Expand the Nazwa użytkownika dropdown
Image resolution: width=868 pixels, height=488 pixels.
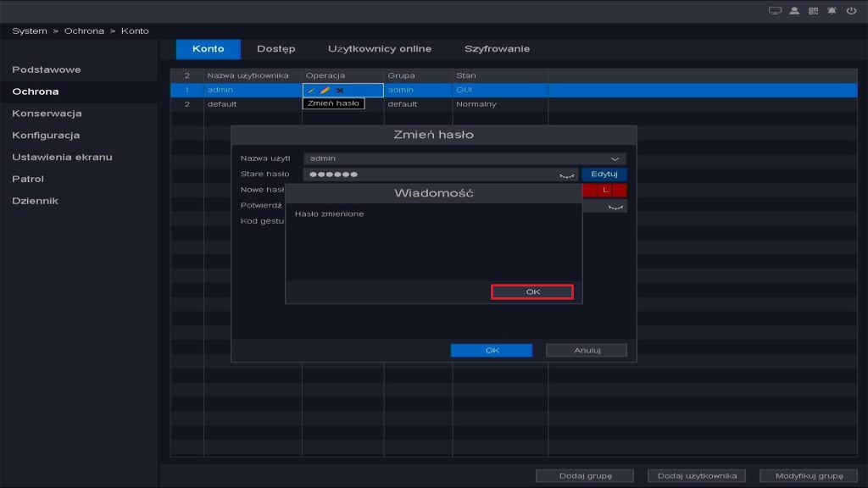tap(615, 158)
